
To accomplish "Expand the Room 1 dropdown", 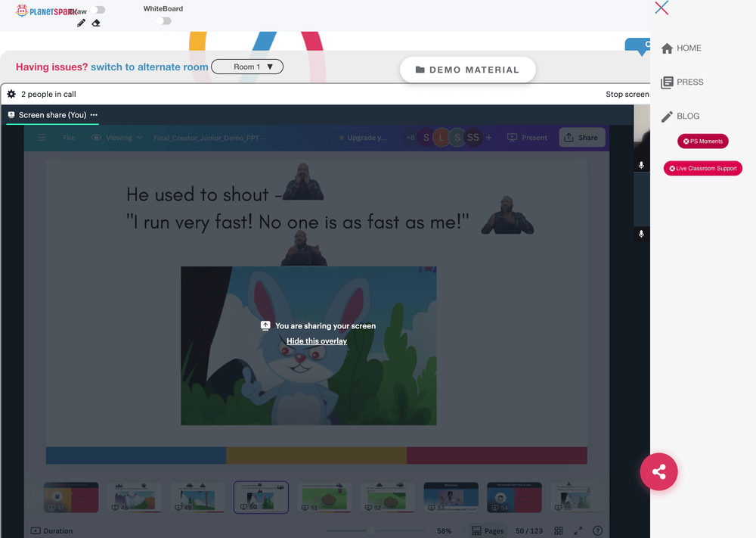I will click(247, 67).
